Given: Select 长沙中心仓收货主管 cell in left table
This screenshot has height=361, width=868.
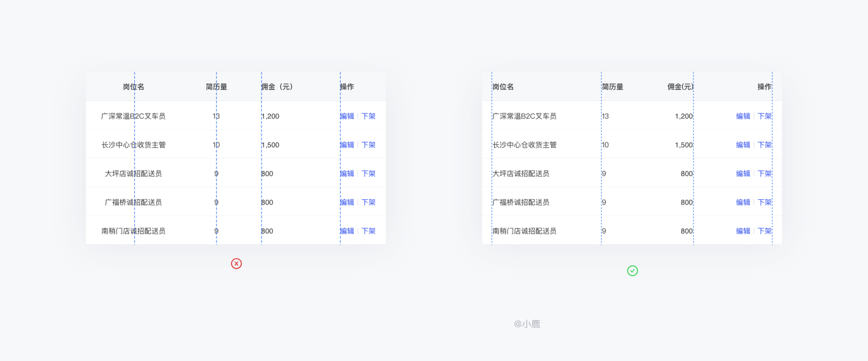Looking at the screenshot, I should point(134,145).
